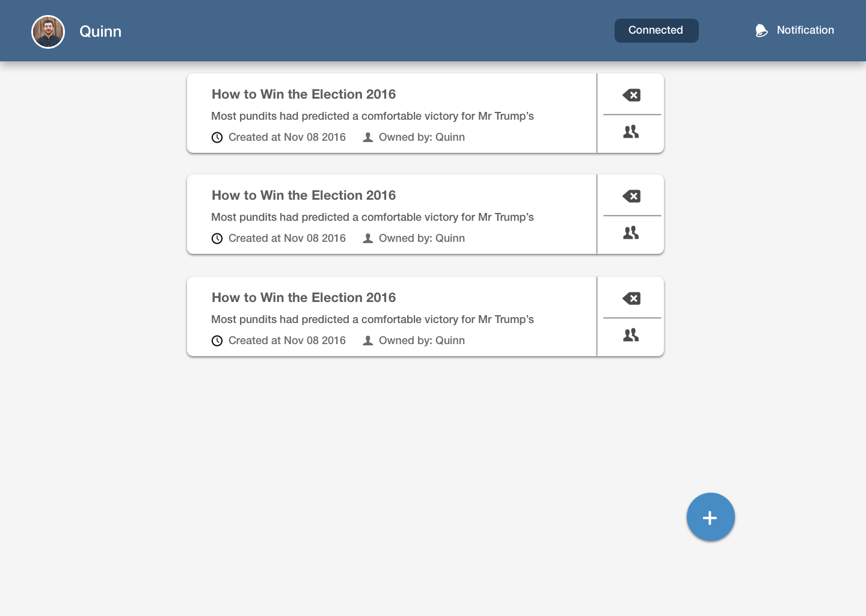Open the Notification menu label
The image size is (866, 616).
point(805,30)
